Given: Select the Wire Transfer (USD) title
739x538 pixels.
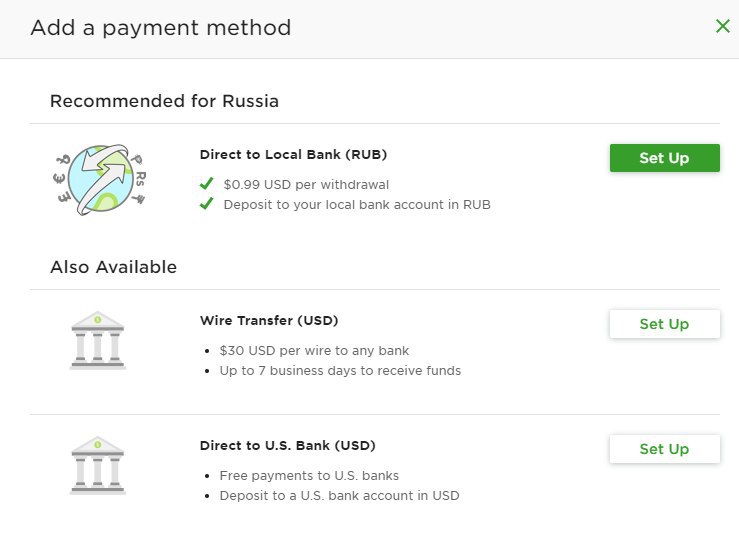Looking at the screenshot, I should (269, 320).
